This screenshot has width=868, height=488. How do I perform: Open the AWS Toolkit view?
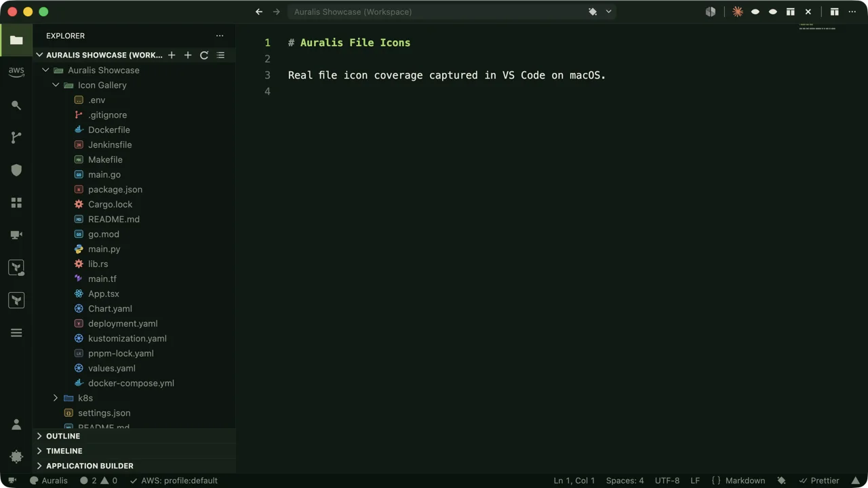(x=16, y=72)
